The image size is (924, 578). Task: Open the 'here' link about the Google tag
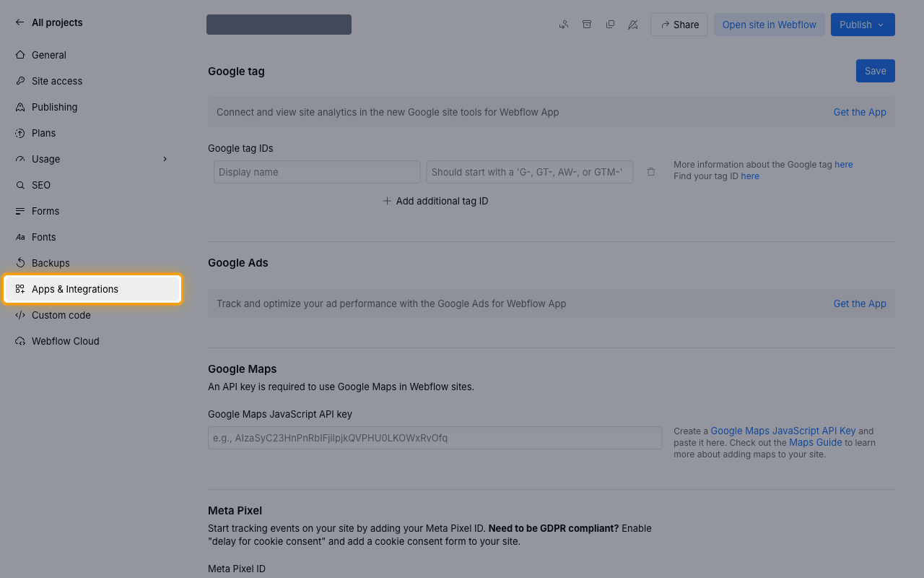coord(844,165)
